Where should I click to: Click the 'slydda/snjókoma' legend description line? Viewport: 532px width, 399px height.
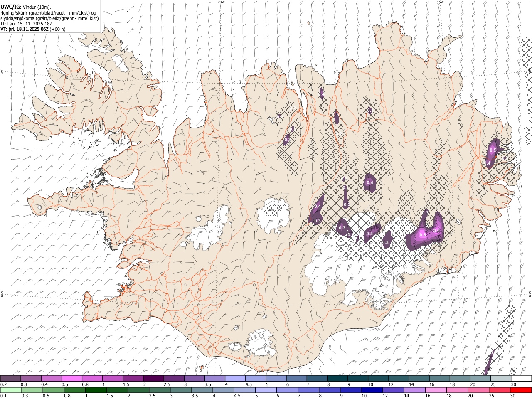point(49,18)
